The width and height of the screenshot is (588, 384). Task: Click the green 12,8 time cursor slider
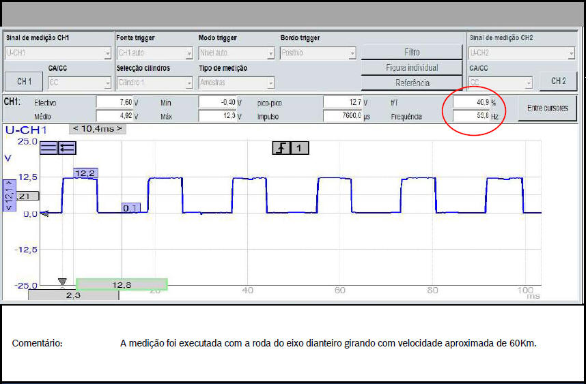pos(122,284)
